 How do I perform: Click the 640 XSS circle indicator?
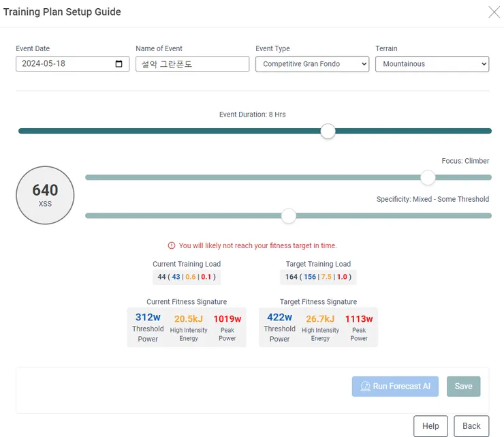pos(45,195)
